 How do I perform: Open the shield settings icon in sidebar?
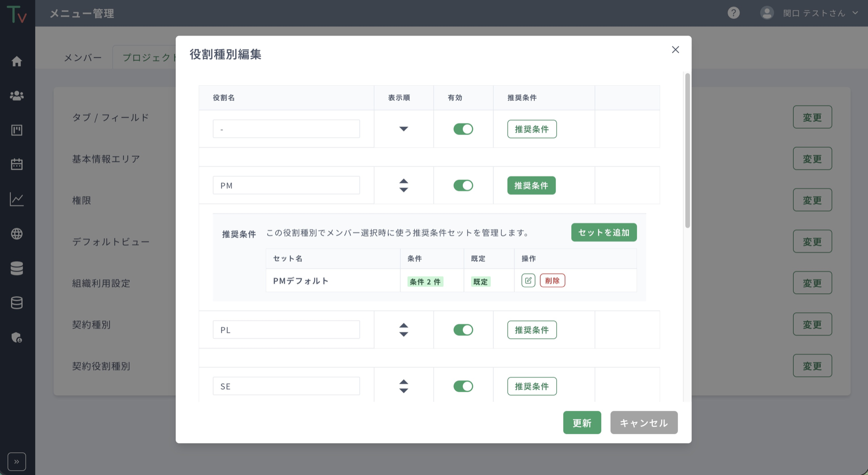(17, 338)
